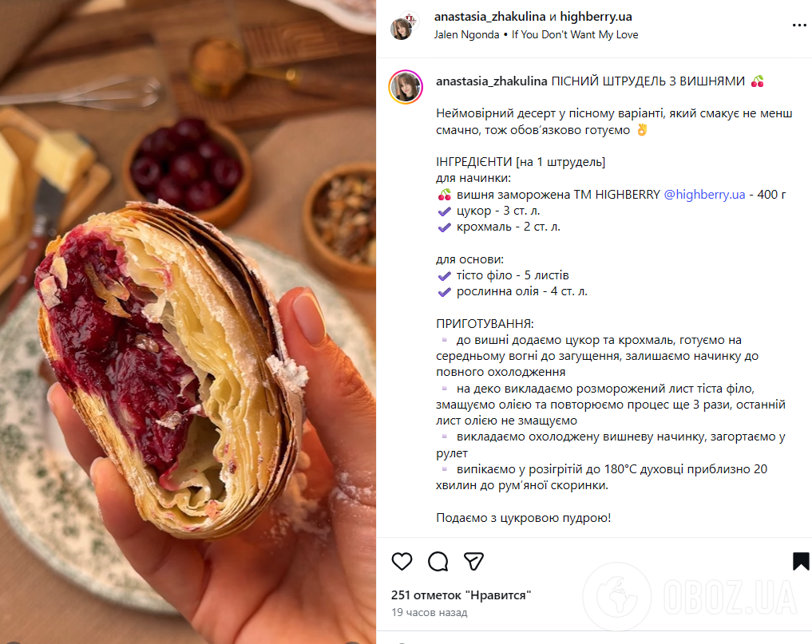Open highberry.ua profile from the header
The height and width of the screenshot is (644, 812).
[x=596, y=17]
